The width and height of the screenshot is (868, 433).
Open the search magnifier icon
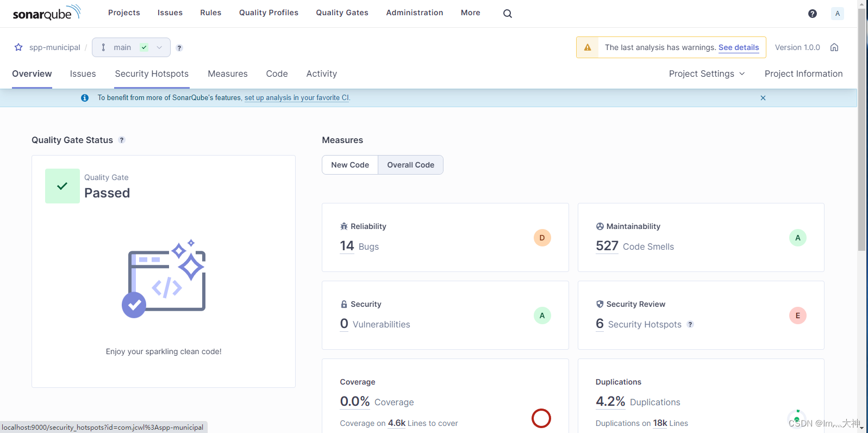508,14
